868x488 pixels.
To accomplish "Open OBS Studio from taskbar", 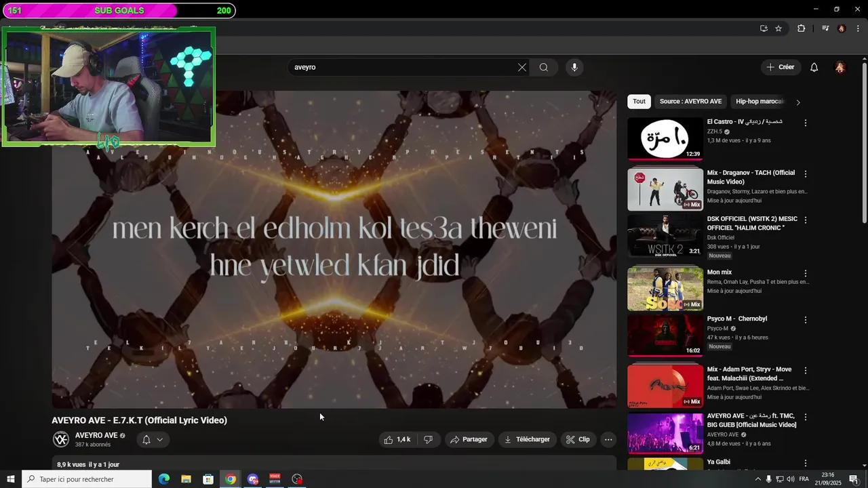I will (x=297, y=479).
